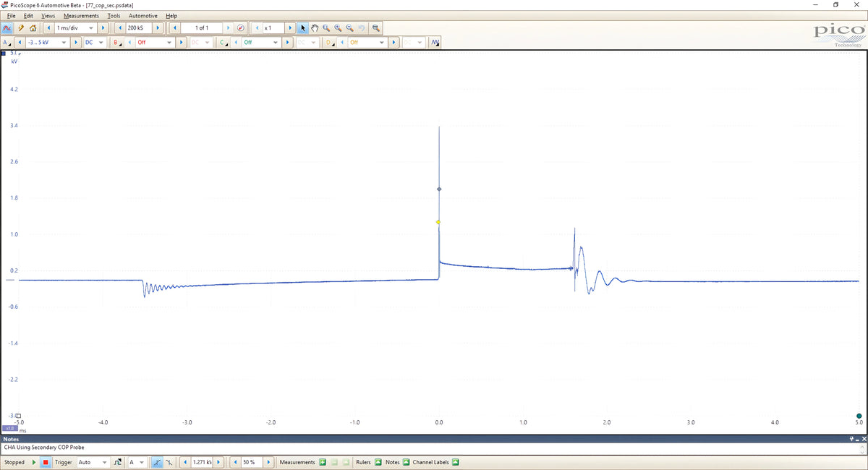Click the lightning bolt auto setup icon

tap(21, 27)
